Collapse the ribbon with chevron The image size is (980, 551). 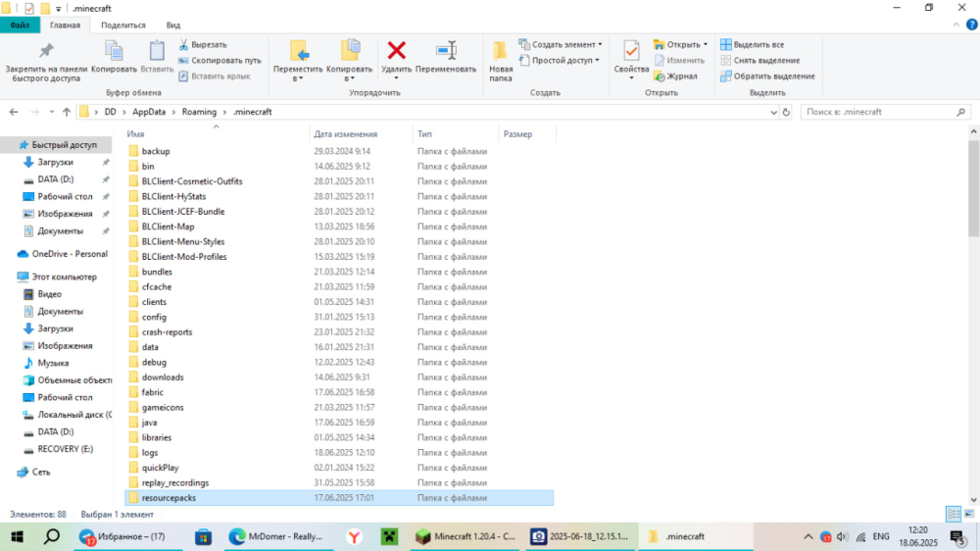(956, 25)
